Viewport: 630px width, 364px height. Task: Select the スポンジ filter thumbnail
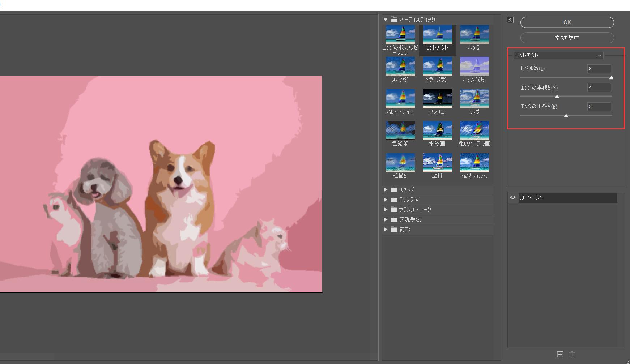click(400, 67)
